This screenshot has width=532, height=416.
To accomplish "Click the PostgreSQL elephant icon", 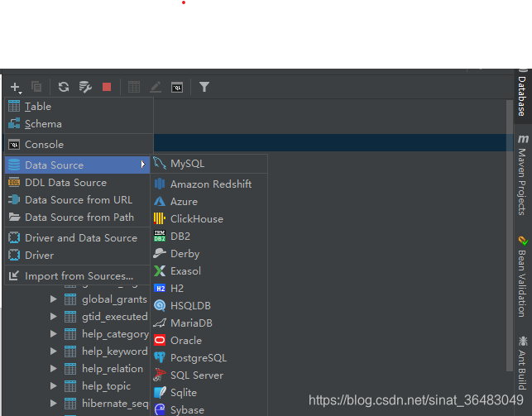I will (x=160, y=357).
